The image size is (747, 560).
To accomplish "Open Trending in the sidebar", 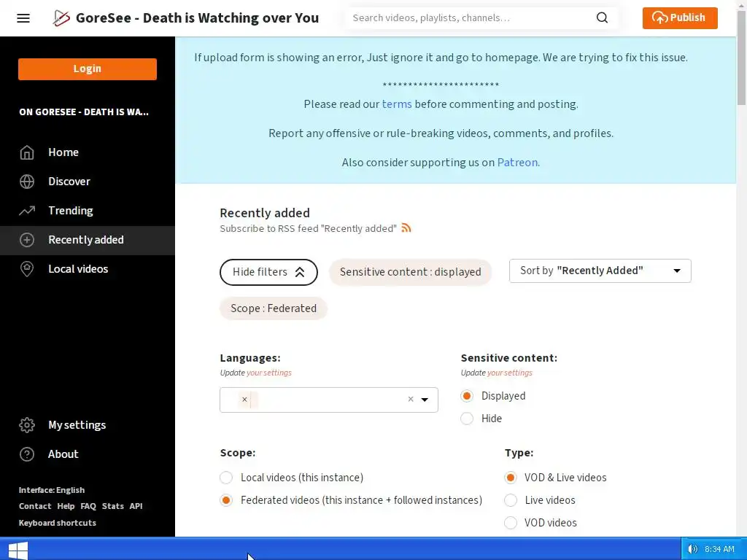I will [x=88, y=211].
